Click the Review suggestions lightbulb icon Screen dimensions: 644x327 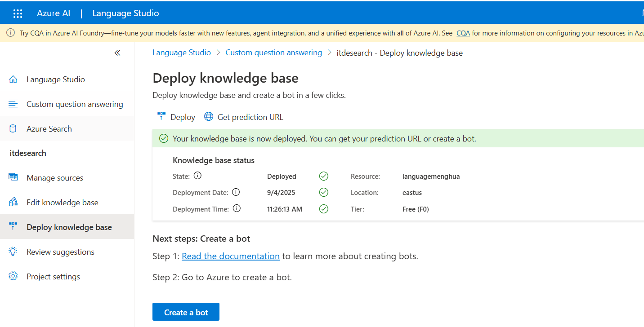(x=13, y=252)
